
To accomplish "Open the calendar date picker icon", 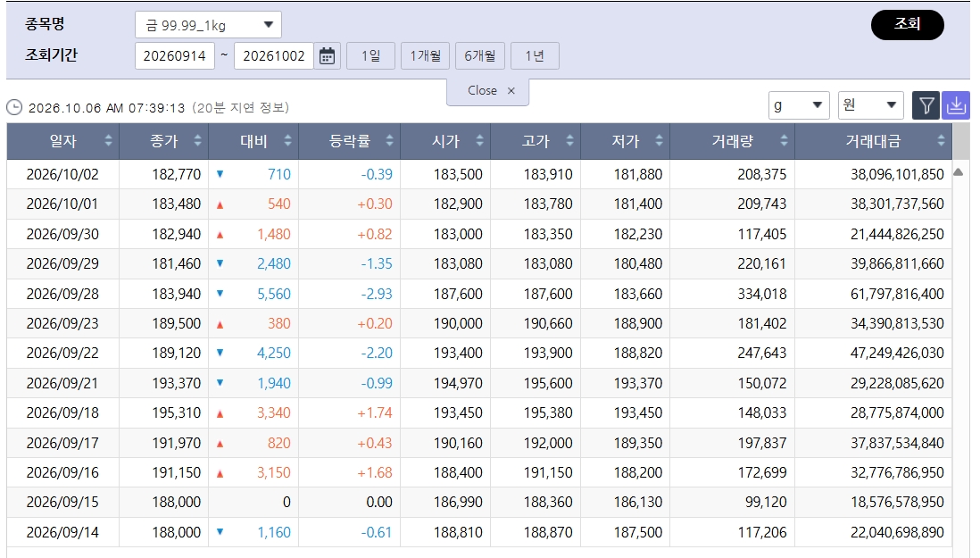I will (x=327, y=55).
